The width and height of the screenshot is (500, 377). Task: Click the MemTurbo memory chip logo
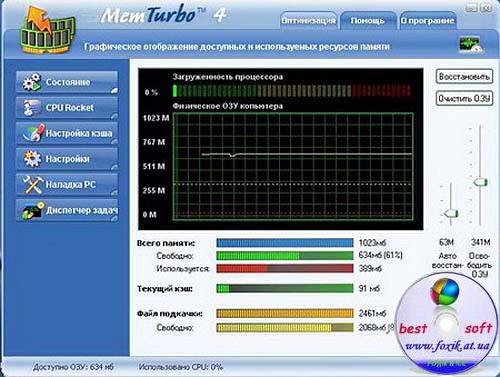(47, 30)
